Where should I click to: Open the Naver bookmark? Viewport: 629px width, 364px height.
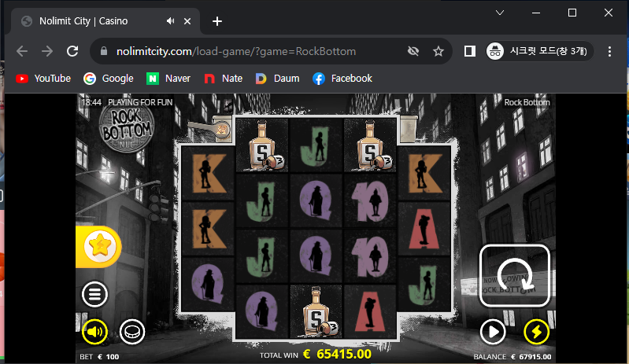point(168,78)
